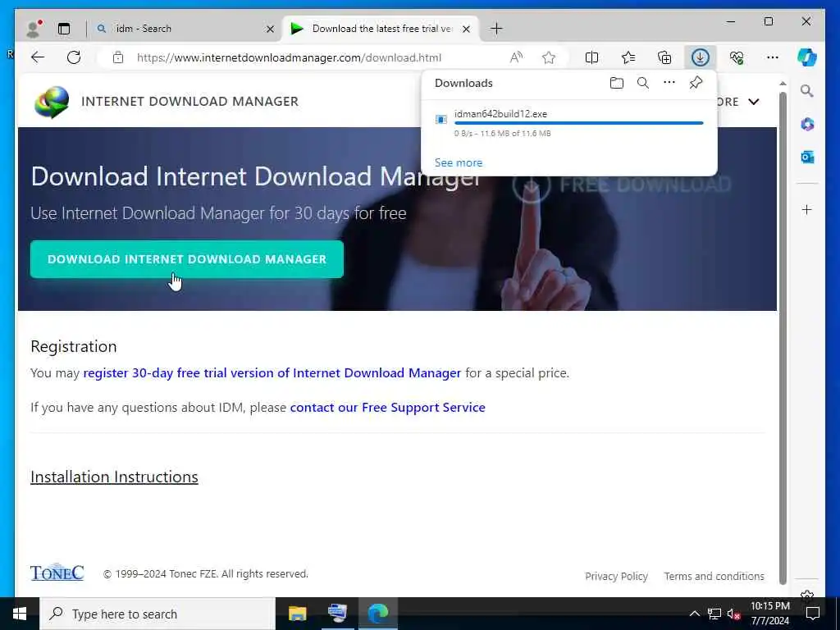The image size is (840, 630).
Task: Click the download progress bar
Action: [x=578, y=123]
